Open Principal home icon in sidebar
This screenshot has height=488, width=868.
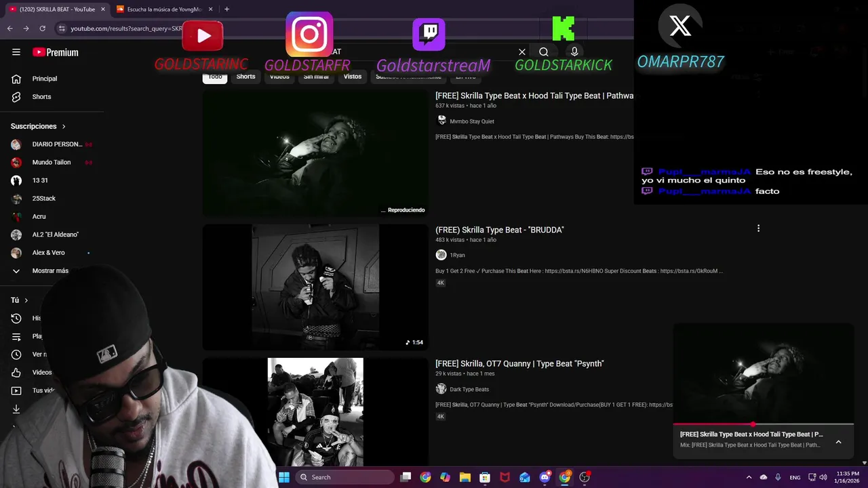coord(16,79)
